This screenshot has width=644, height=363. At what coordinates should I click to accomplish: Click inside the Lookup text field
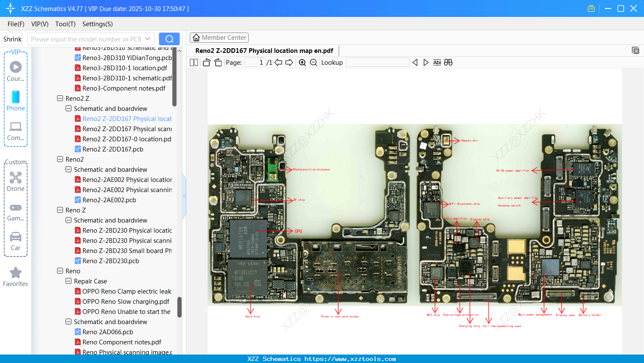point(377,63)
